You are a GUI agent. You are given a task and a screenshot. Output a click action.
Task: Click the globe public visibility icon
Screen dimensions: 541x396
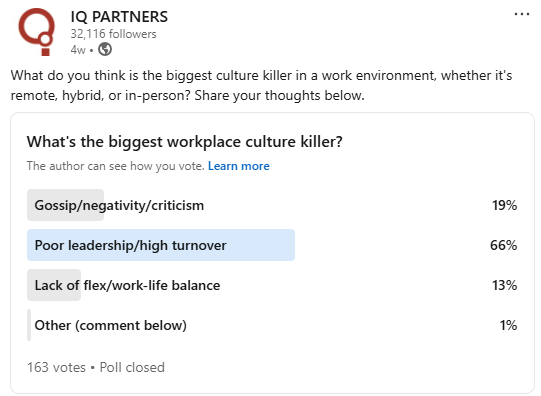tap(105, 49)
